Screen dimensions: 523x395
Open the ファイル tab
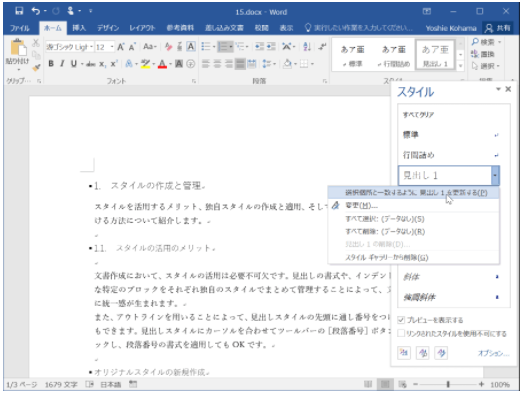20,28
